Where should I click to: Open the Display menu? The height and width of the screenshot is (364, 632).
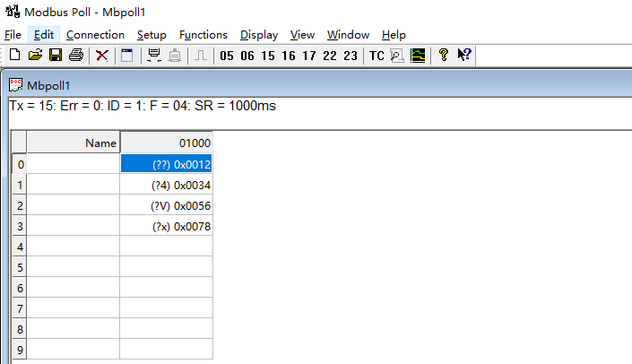click(259, 35)
